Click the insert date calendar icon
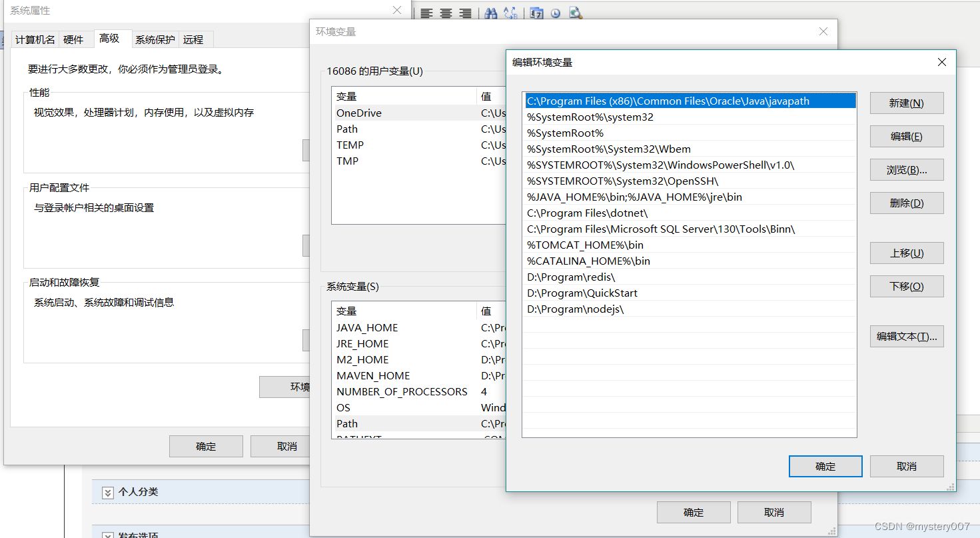980x538 pixels. click(x=536, y=13)
